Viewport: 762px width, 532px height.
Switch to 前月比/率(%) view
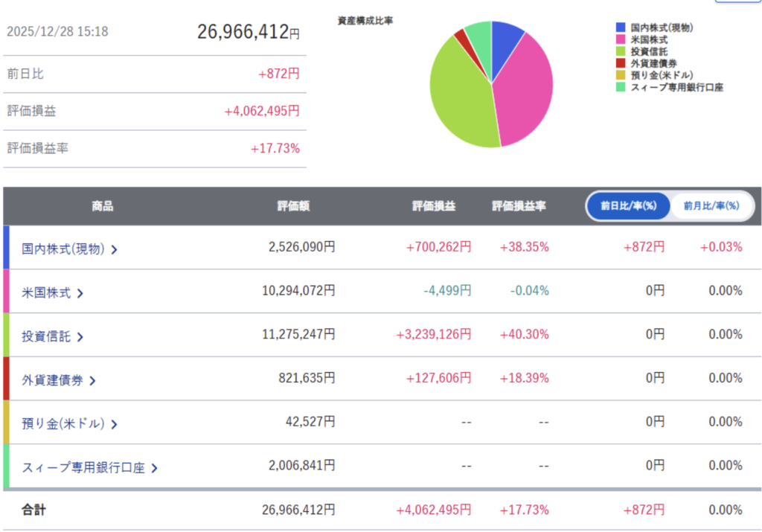711,206
